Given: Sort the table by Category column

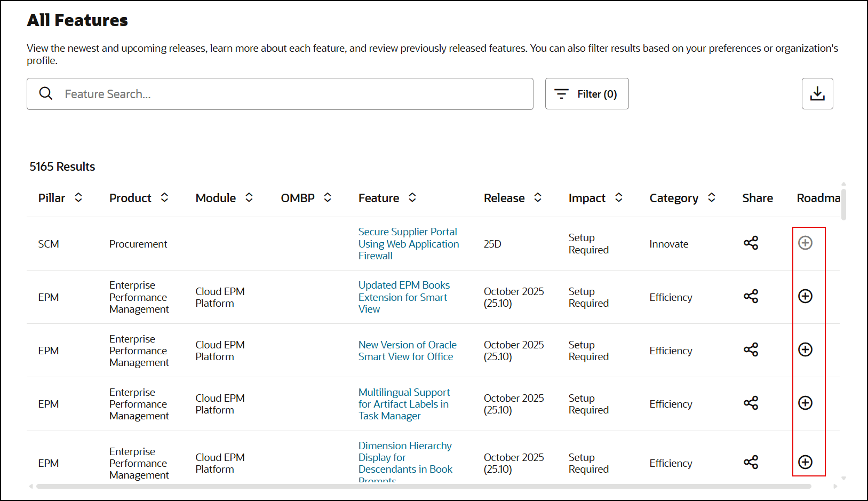Looking at the screenshot, I should pos(712,197).
